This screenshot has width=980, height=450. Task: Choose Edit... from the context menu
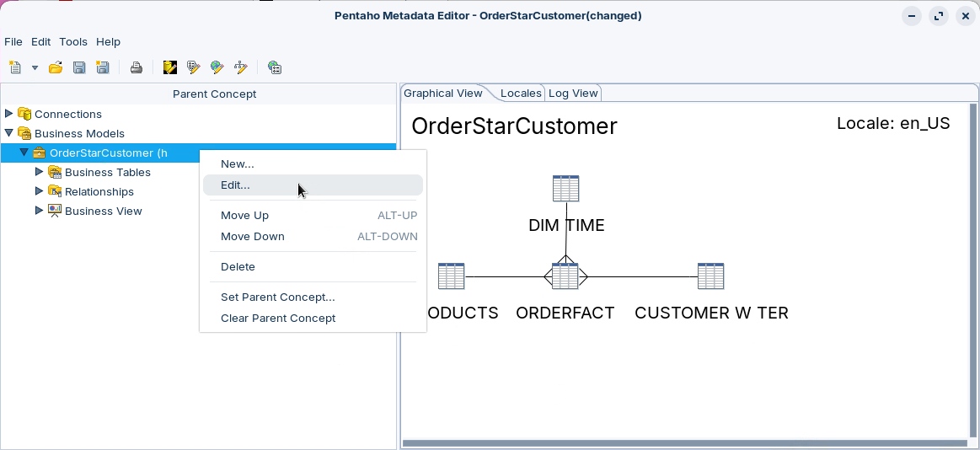tap(235, 185)
